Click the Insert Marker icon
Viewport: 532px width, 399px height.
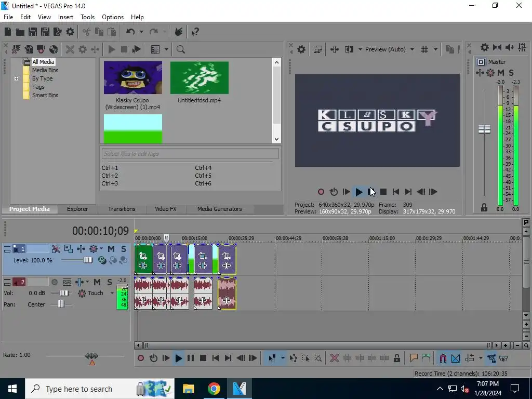[x=414, y=358]
